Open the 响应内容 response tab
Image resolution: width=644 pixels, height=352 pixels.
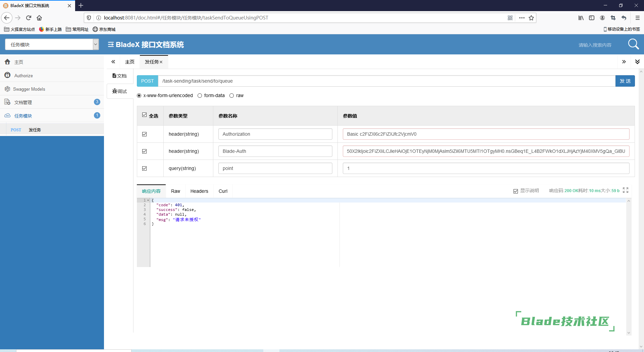click(x=151, y=191)
